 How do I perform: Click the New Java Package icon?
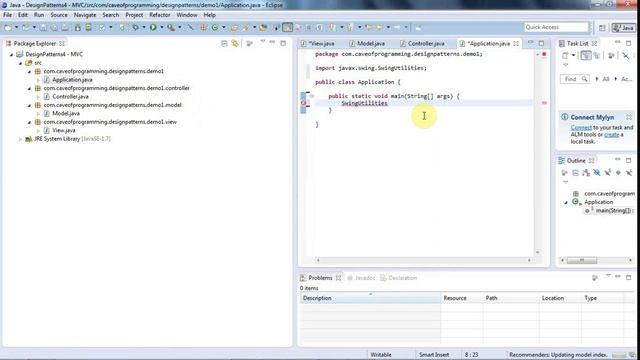[203, 27]
